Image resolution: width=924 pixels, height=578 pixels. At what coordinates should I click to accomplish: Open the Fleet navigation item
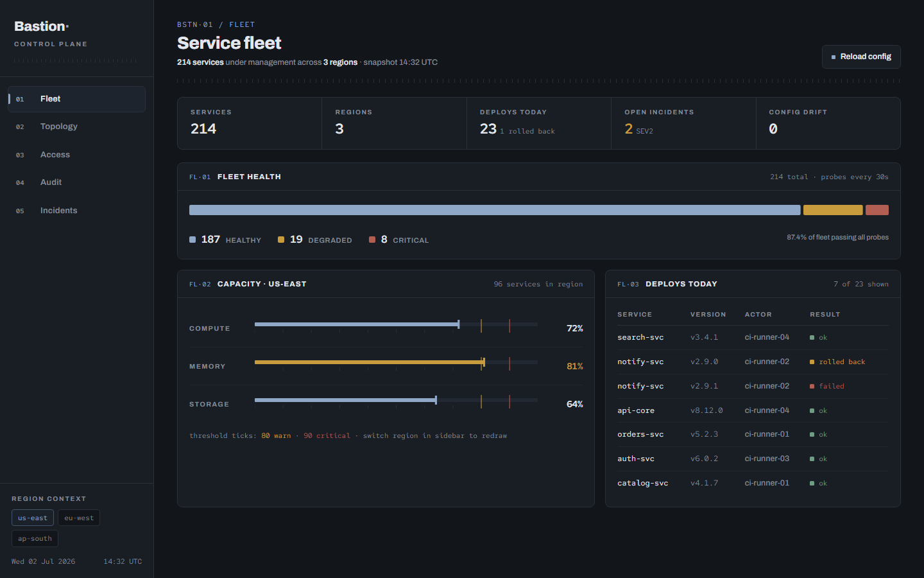click(76, 99)
